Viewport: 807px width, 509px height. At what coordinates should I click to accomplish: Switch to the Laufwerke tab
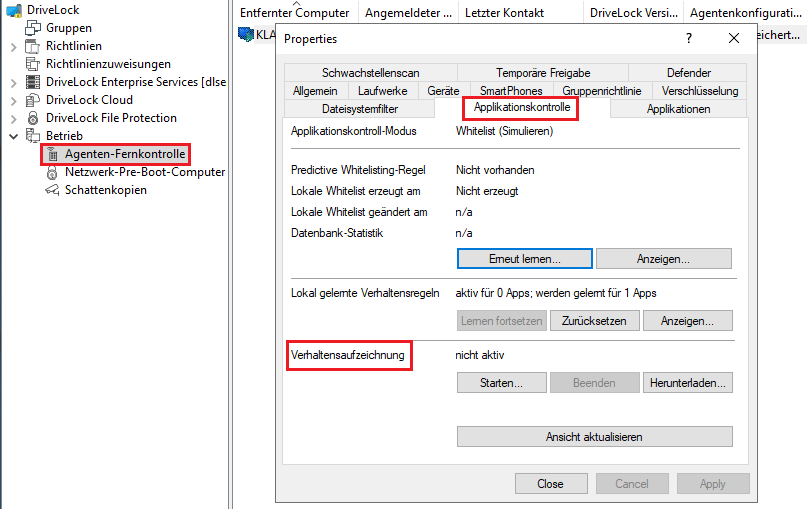pos(382,91)
